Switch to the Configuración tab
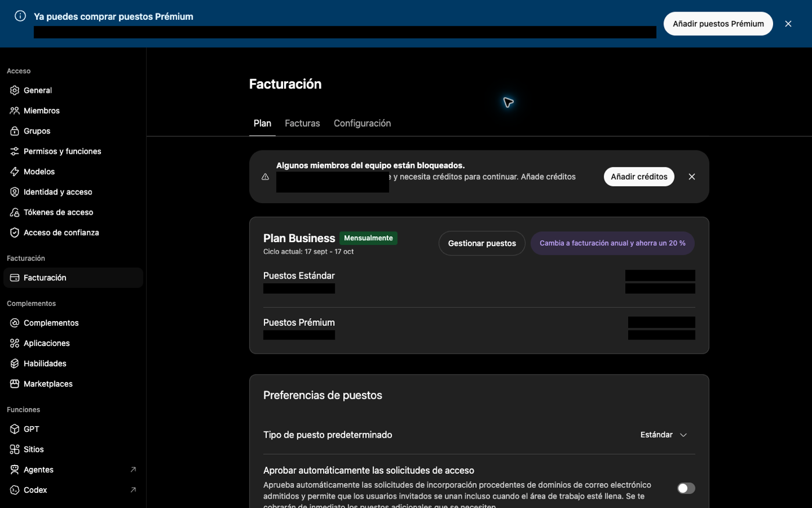Viewport: 812px width, 508px height. (362, 123)
